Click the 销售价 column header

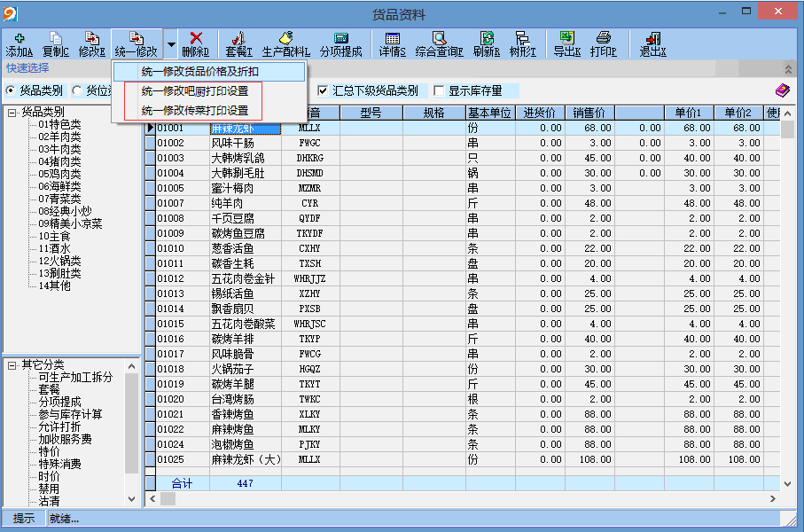click(x=589, y=113)
